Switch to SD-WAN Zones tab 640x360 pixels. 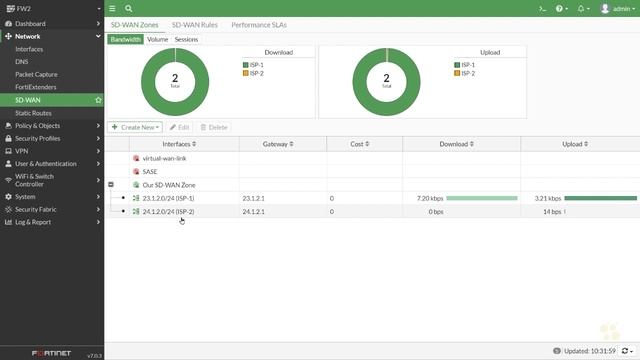tap(134, 25)
